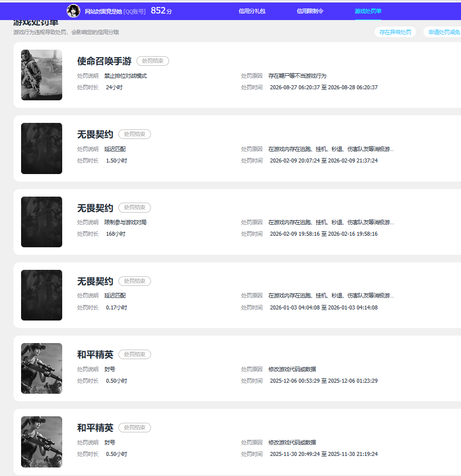Click the time range starting 2026-02-09 20:07:24
Viewport: 461px width, 476px height.
pos(324,161)
